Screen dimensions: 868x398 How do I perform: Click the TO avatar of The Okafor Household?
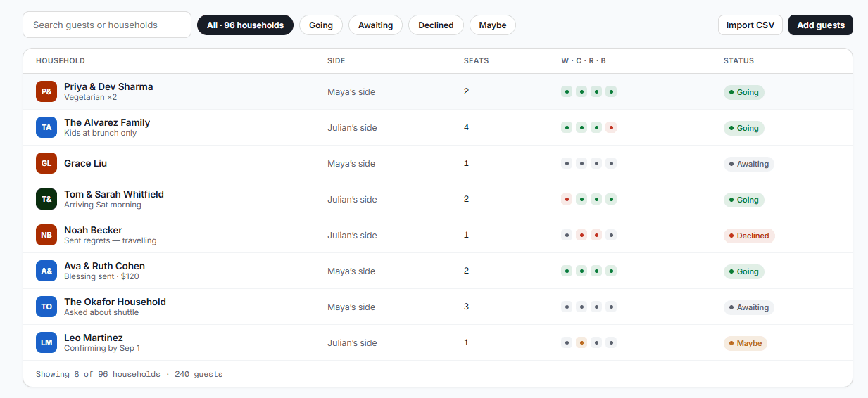(46, 307)
